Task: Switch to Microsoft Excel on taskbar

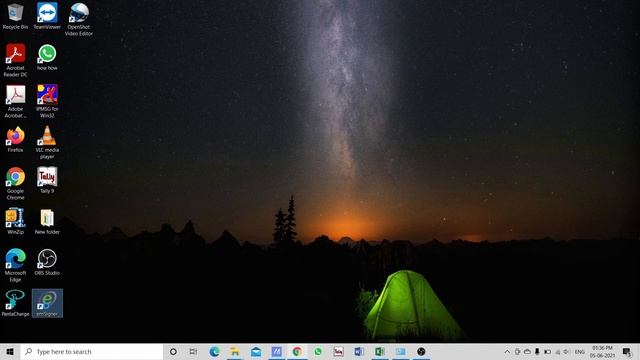Action: click(x=380, y=351)
